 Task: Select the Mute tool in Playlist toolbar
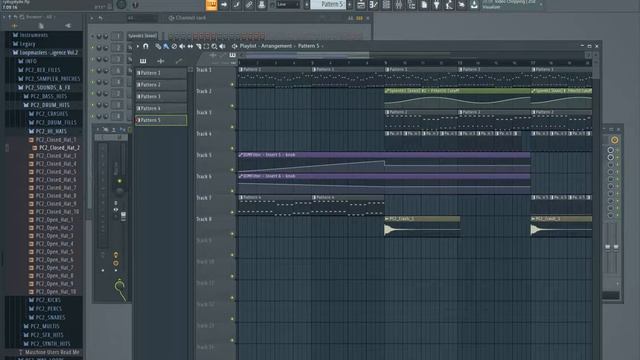click(x=182, y=47)
